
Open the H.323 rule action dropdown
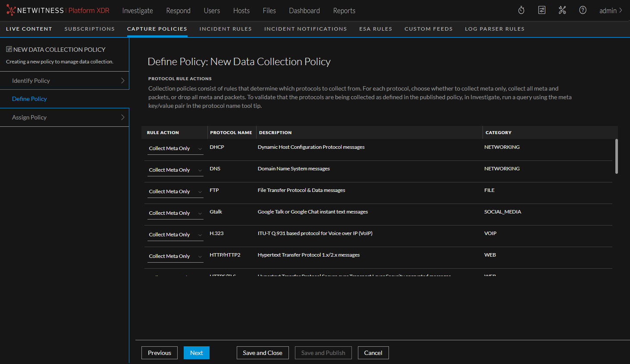click(x=175, y=234)
